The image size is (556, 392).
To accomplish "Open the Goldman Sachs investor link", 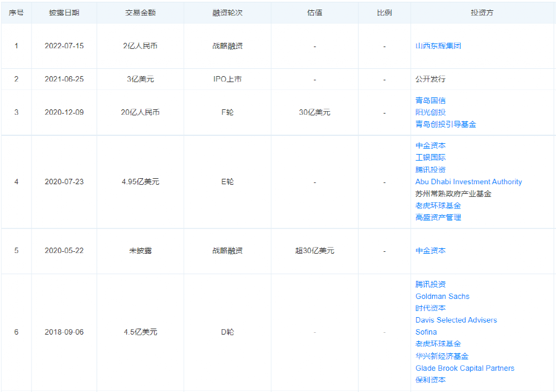I will point(443,297).
